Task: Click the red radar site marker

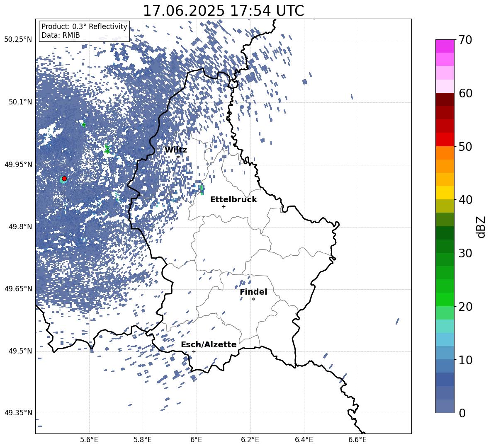Action: [x=64, y=179]
